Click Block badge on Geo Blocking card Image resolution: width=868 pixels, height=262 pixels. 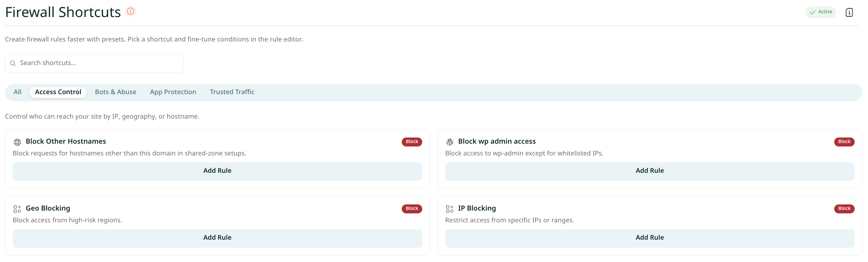411,209
